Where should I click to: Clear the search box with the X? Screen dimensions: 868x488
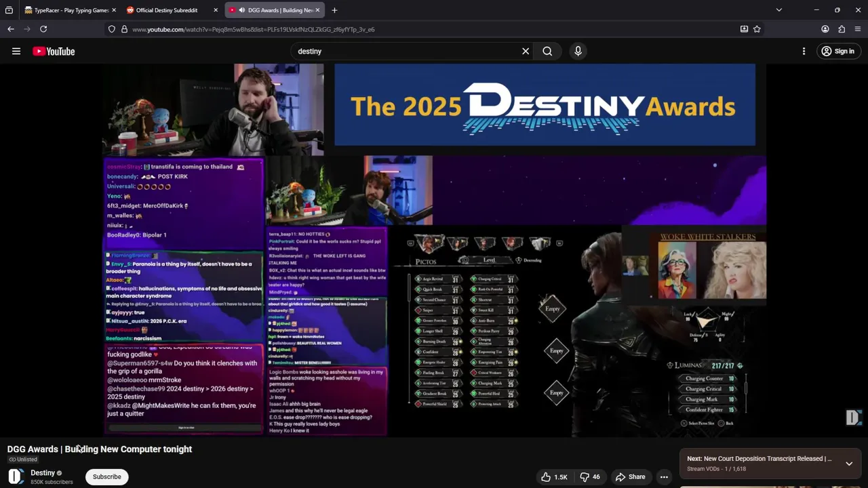(526, 51)
